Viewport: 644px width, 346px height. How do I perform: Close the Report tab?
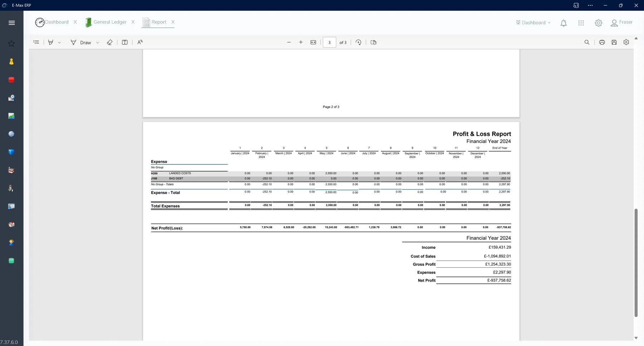pyautogui.click(x=173, y=22)
